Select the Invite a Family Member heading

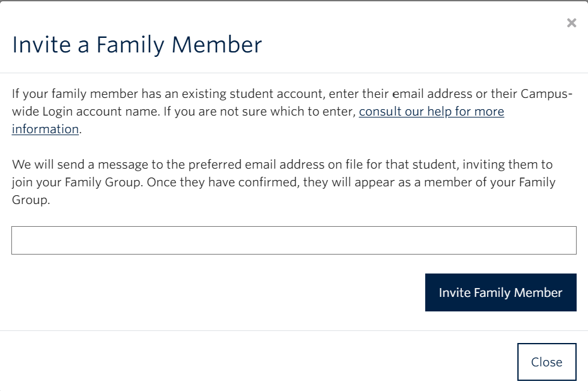pos(136,45)
